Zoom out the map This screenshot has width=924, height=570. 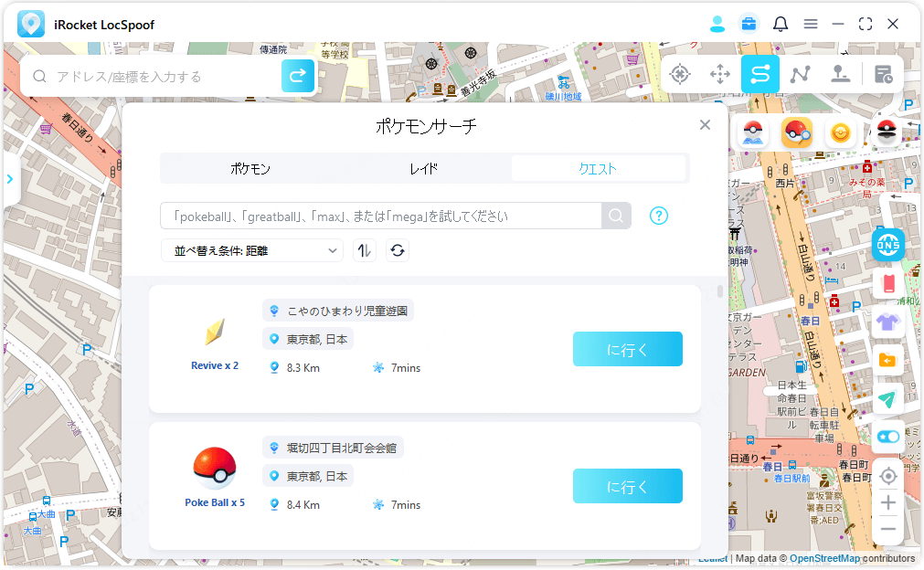pos(888,529)
